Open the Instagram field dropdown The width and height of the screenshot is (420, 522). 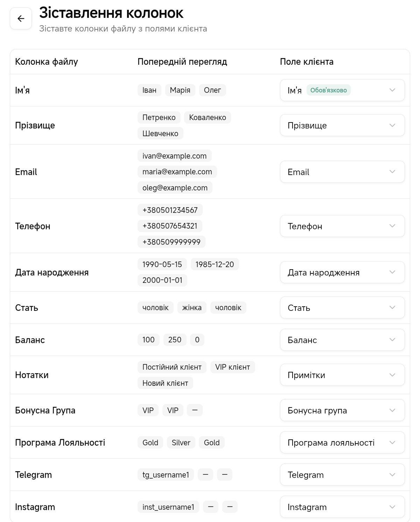coord(342,507)
